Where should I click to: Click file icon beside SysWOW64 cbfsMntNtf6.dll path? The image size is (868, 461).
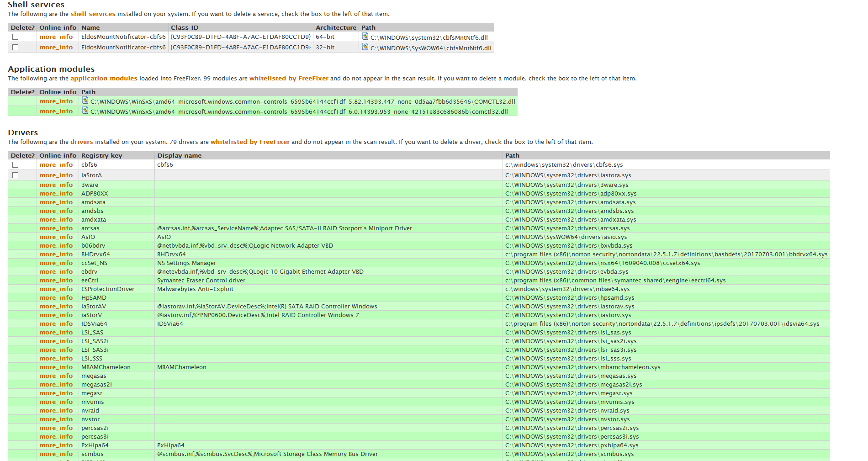pos(365,47)
